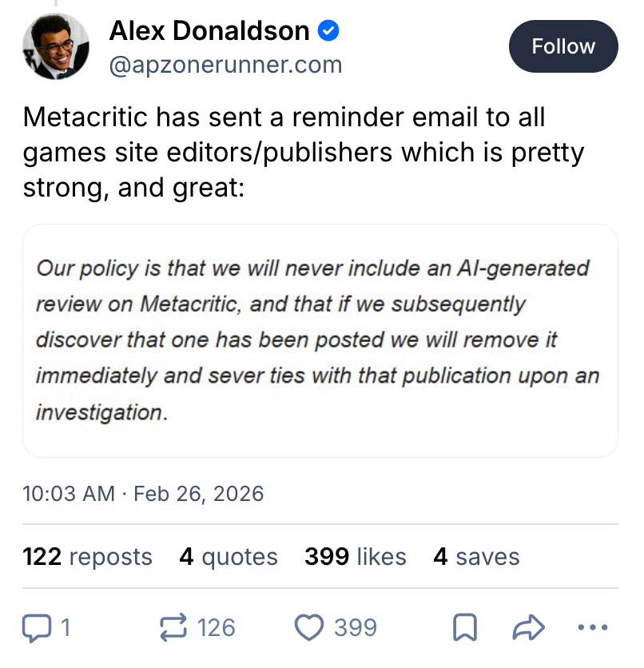Like the post using the heart icon
This screenshot has height=668, width=644.
tap(311, 628)
